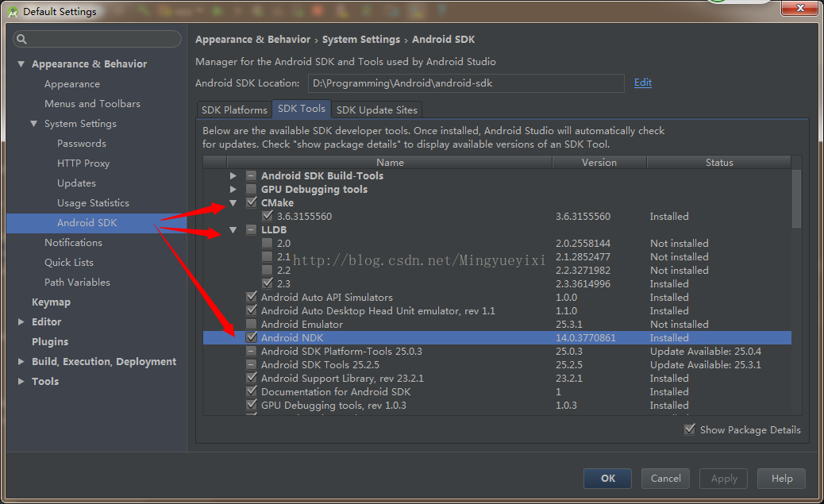This screenshot has height=504, width=824.
Task: Uncheck the CMake 3.6.3155560 checkbox
Action: pyautogui.click(x=268, y=216)
